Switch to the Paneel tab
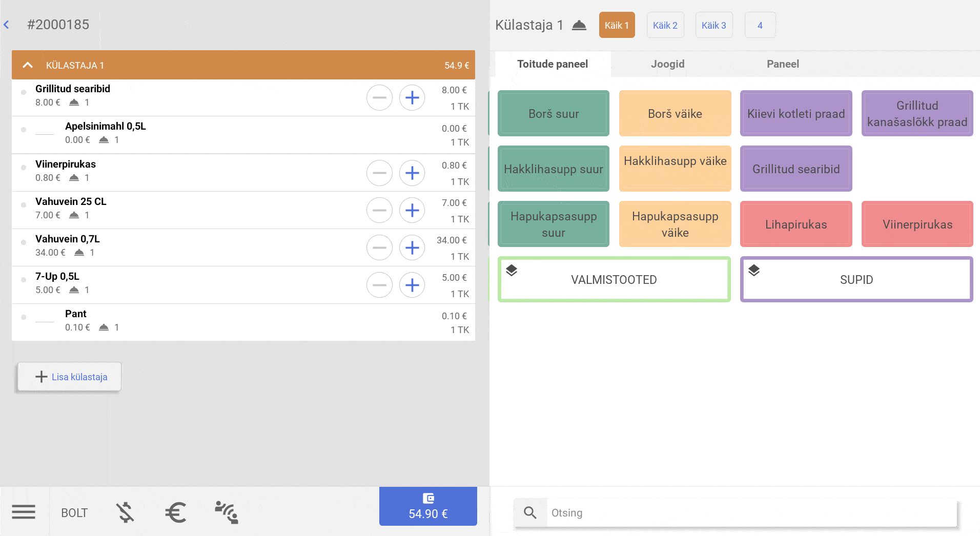 pos(782,64)
